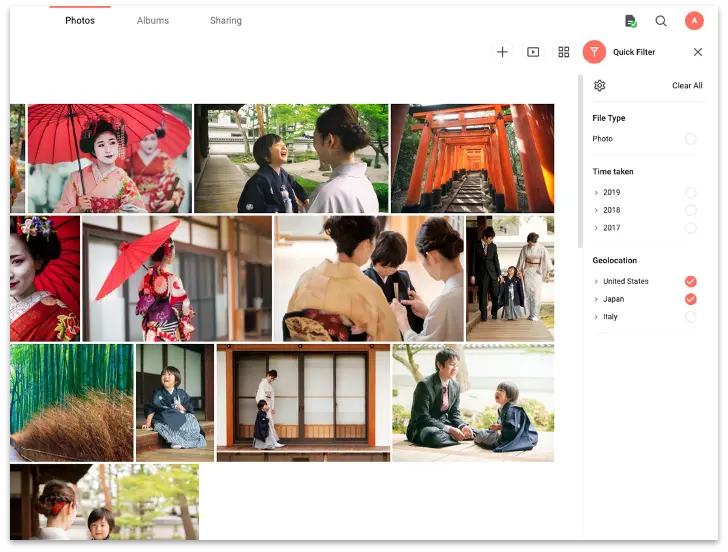The height and width of the screenshot is (552, 728).
Task: Switch the grid view layout icon
Action: click(x=563, y=52)
